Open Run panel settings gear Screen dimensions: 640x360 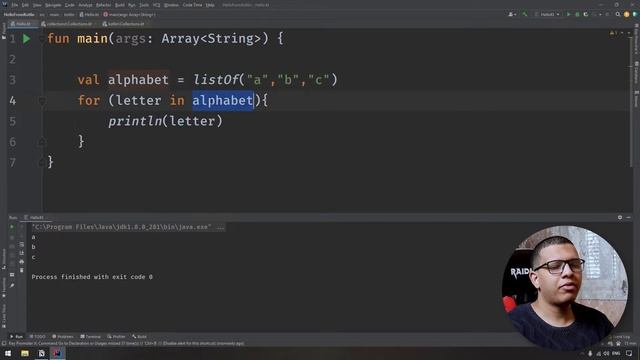pyautogui.click(x=620, y=218)
